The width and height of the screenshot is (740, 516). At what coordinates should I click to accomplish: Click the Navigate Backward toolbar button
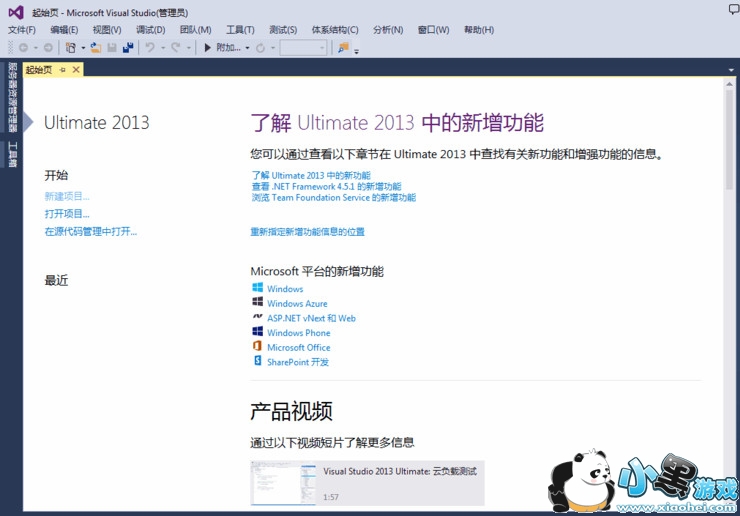[23, 48]
